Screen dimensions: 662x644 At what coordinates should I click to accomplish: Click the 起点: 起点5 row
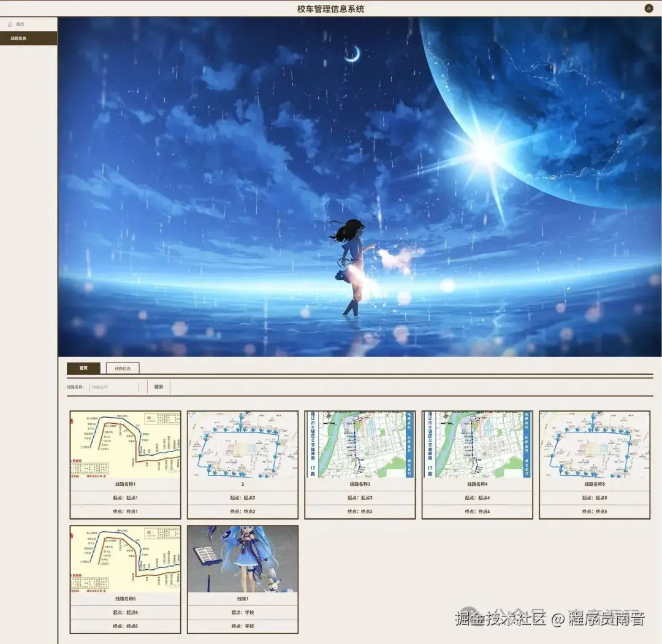595,498
